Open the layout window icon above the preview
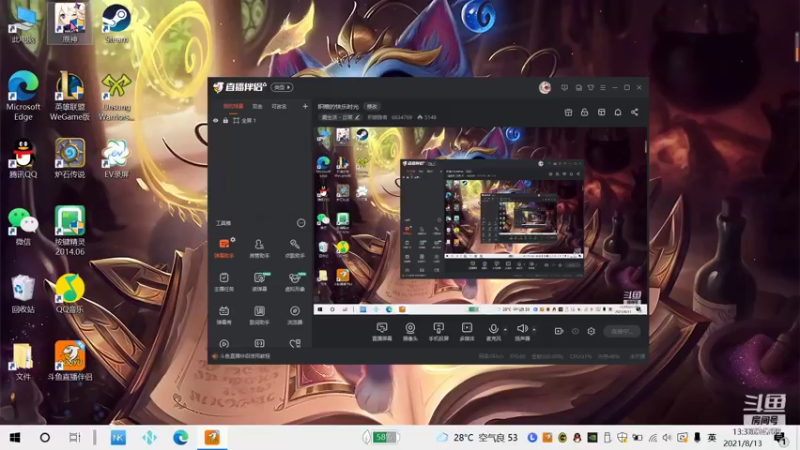The image size is (800, 450). [x=602, y=112]
